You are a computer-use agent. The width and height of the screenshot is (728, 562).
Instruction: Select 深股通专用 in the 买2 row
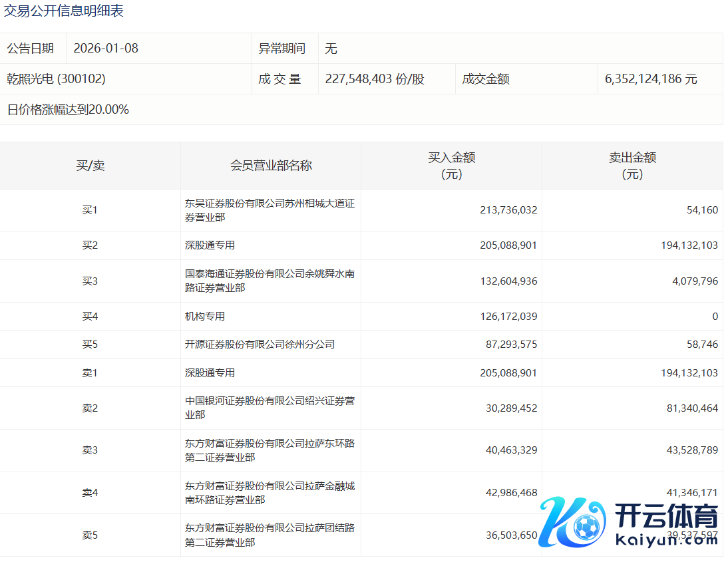pyautogui.click(x=210, y=245)
